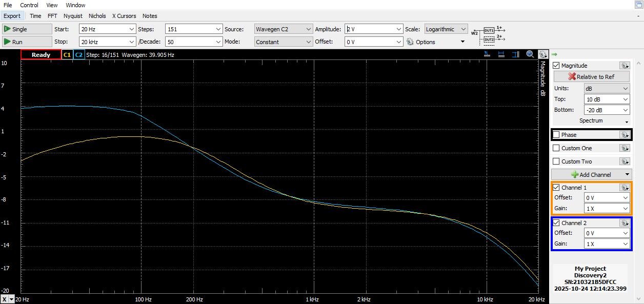Open the Nyquist menu item

[x=73, y=16]
